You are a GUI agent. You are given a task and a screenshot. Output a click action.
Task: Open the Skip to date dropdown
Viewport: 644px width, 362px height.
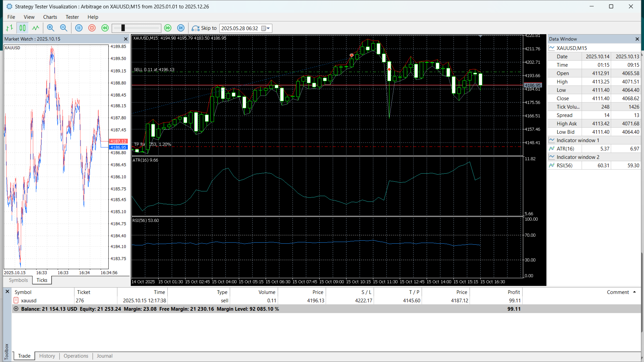(268, 28)
